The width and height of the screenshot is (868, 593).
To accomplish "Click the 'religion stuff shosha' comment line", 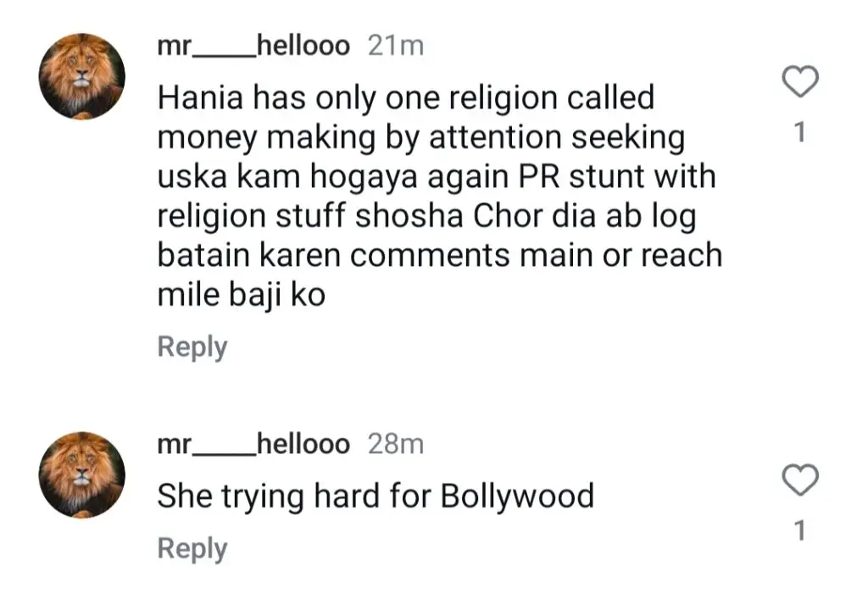I will (426, 216).
